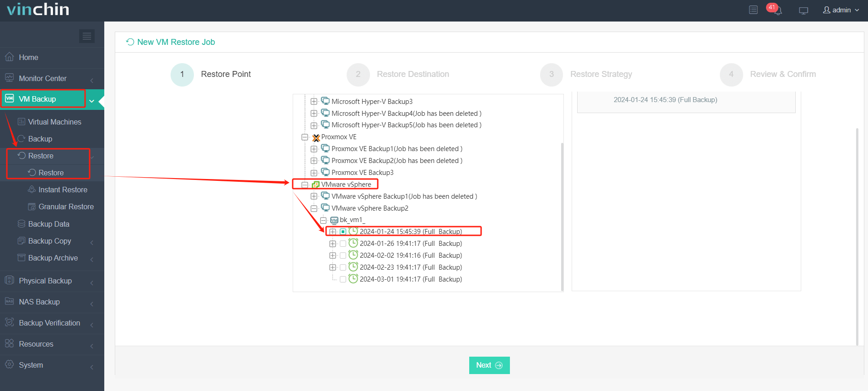Click the Physical Backup server icon
The height and width of the screenshot is (391, 868).
point(9,280)
